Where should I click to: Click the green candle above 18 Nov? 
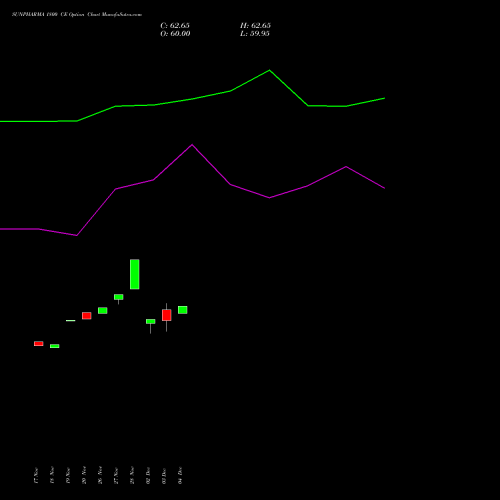(x=55, y=346)
